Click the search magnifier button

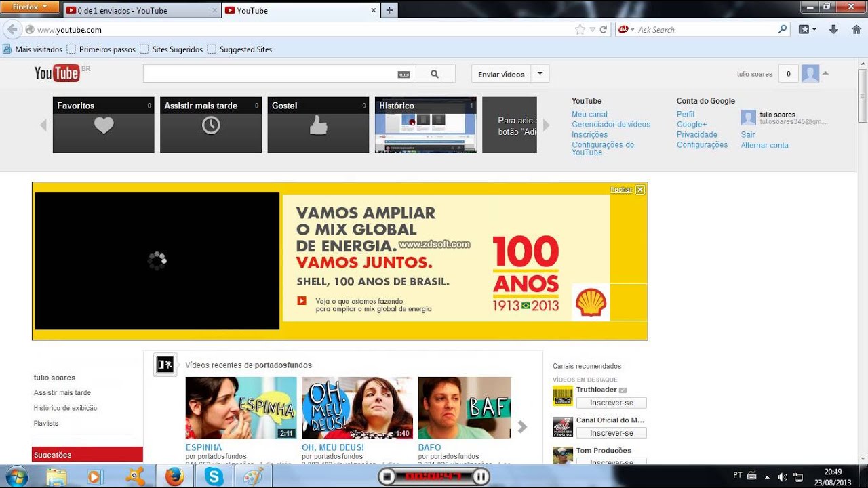[435, 74]
